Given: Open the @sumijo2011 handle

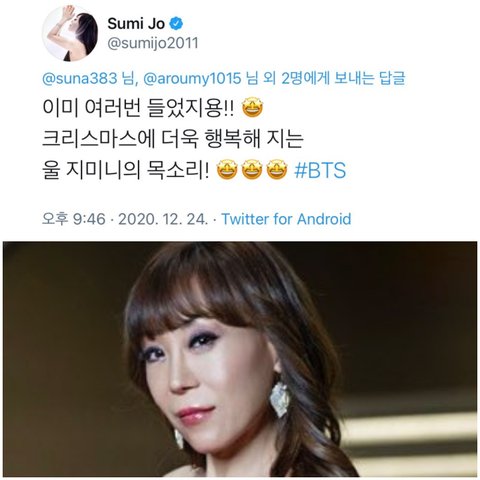Looking at the screenshot, I should click(153, 44).
